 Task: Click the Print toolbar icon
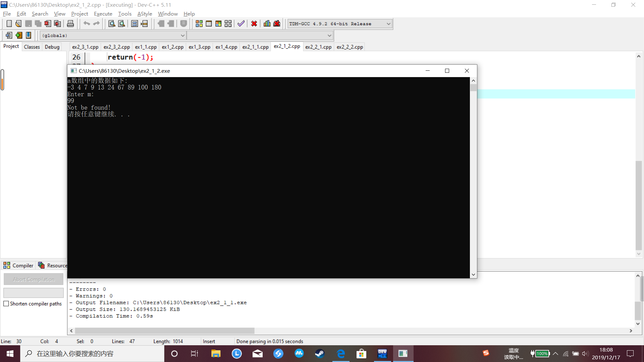[70, 24]
